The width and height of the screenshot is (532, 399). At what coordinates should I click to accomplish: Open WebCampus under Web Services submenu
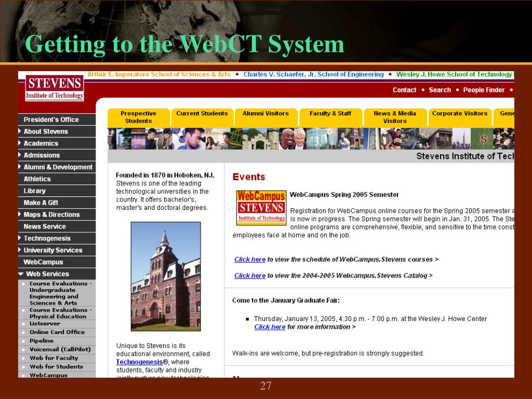click(48, 375)
